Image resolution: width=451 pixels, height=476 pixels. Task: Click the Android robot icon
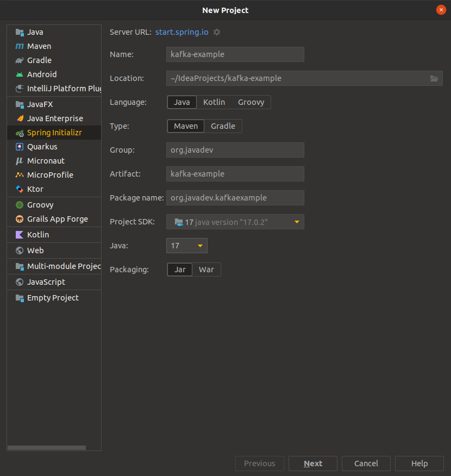pos(20,74)
